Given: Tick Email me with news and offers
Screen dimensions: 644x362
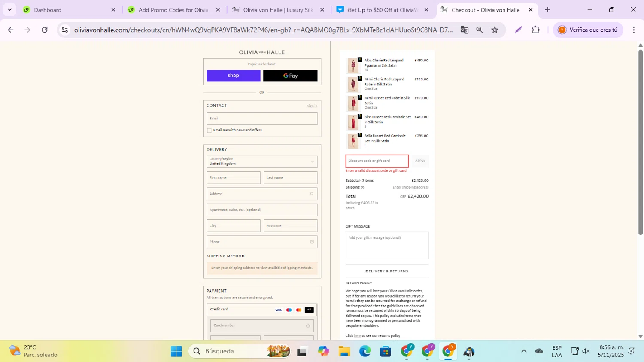Looking at the screenshot, I should [210, 131].
